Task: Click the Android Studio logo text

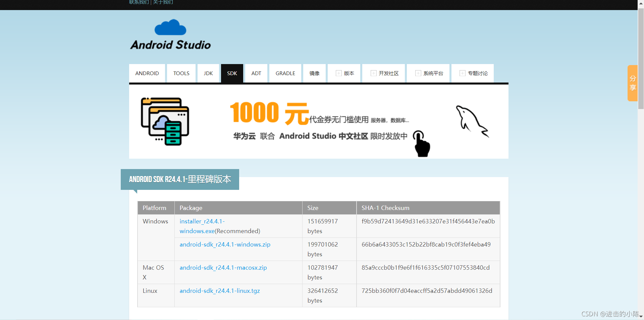Action: click(170, 45)
